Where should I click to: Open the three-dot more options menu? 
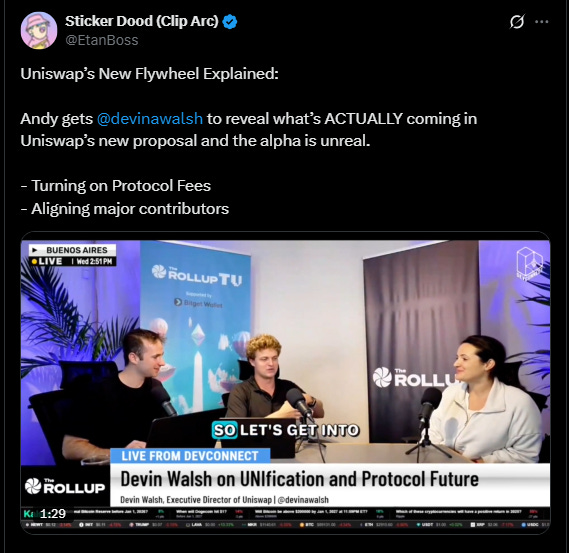[542, 22]
